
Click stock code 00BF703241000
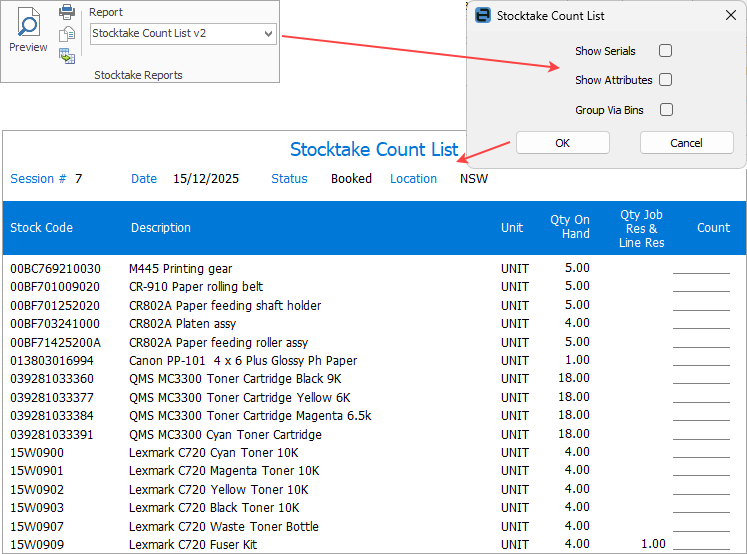click(x=55, y=324)
